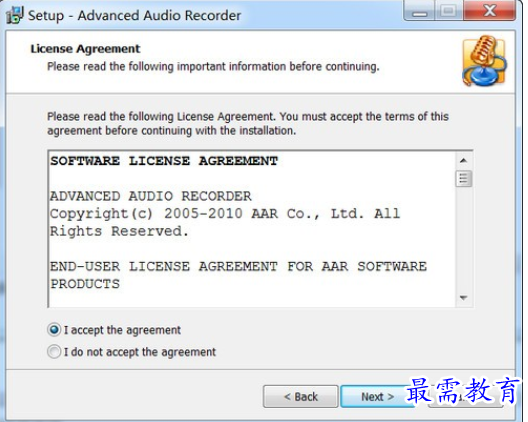
Task: Click the "License Agreement" page heading
Action: pyautogui.click(x=85, y=49)
